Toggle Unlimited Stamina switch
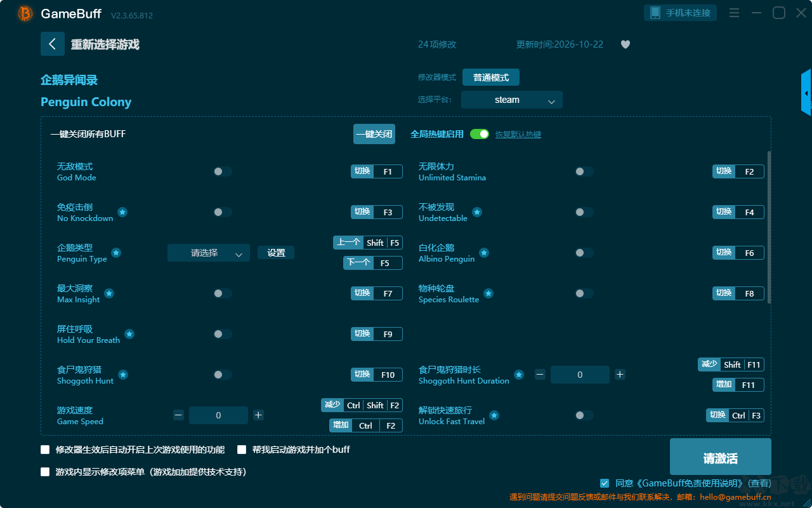Screen dimensions: 812x508 pyautogui.click(x=584, y=171)
